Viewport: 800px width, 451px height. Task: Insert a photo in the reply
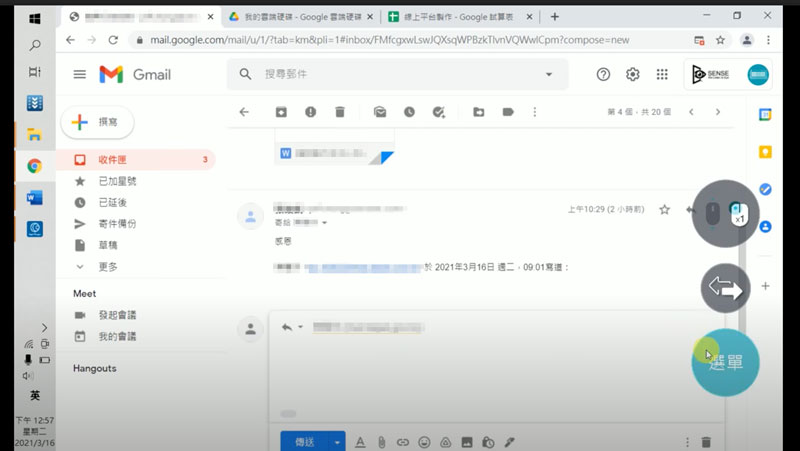[467, 442]
